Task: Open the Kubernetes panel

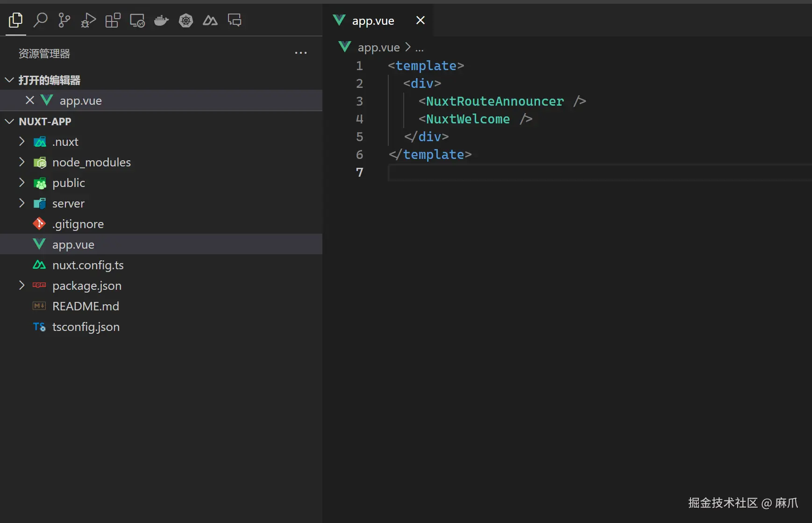Action: click(x=186, y=20)
